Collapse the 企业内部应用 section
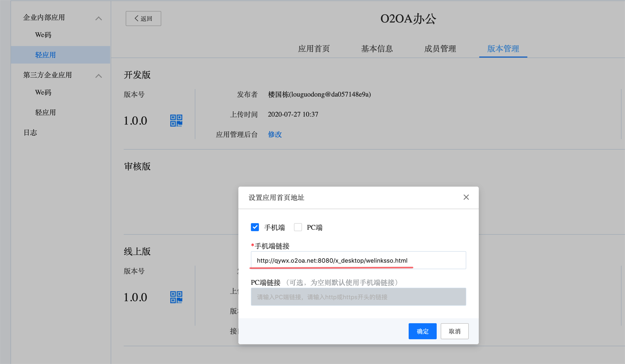Screen dimensions: 625x364 99,18
